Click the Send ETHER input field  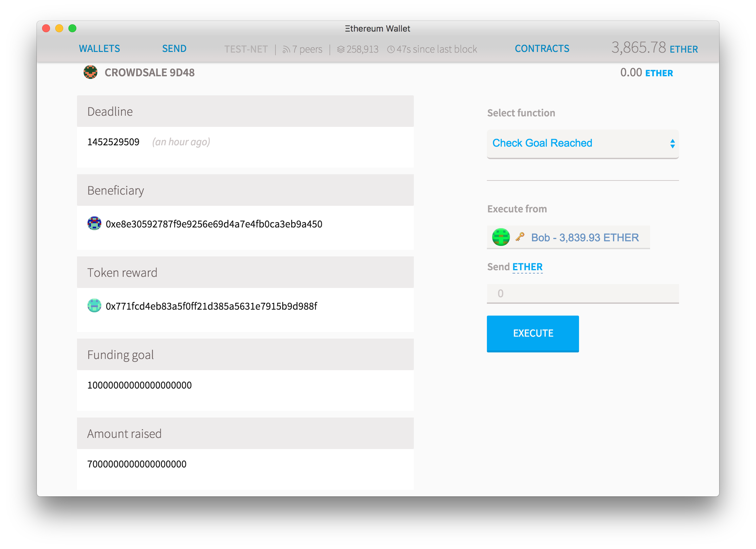(582, 293)
